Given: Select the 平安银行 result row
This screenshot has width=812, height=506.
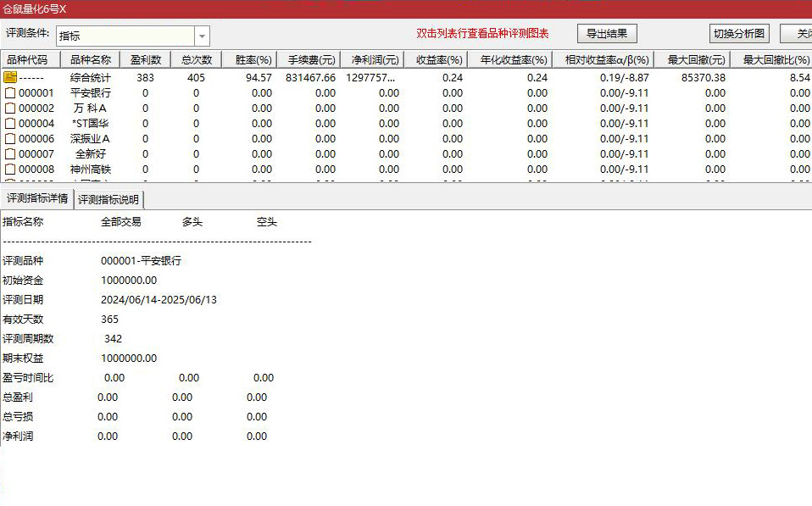Looking at the screenshot, I should [x=93, y=92].
